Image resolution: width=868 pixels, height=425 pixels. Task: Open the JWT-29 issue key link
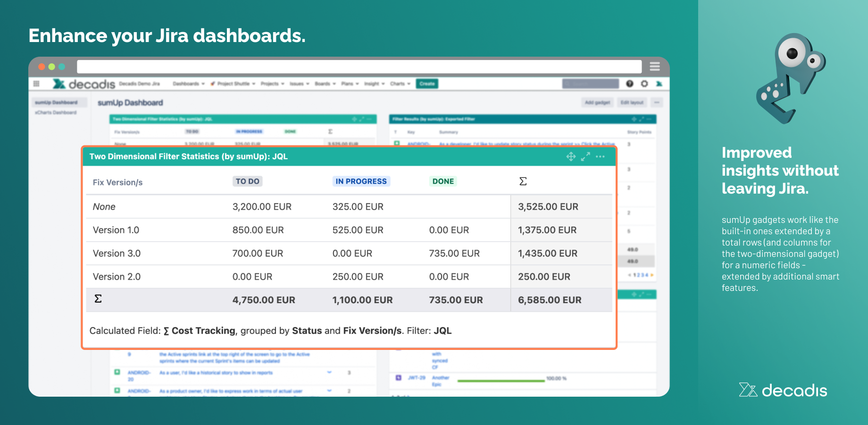417,378
